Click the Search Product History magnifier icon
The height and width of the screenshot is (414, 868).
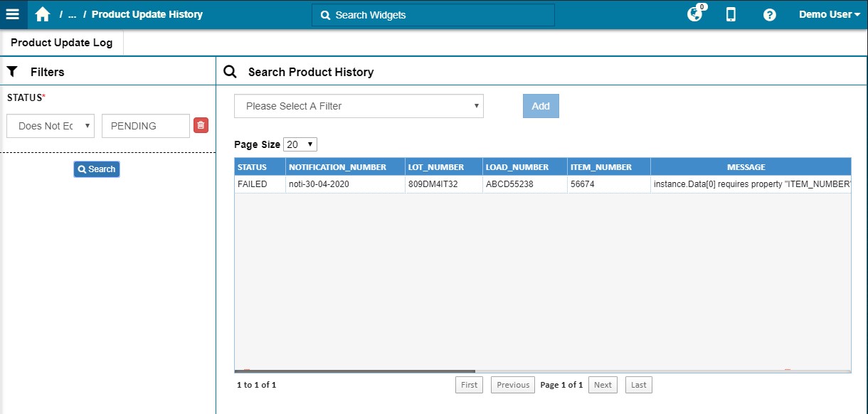point(229,71)
